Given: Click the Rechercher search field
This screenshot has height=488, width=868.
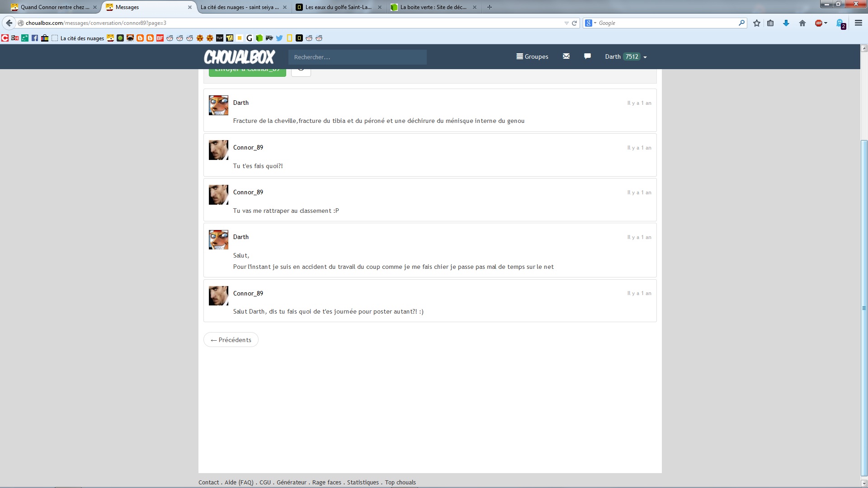Looking at the screenshot, I should tap(357, 57).
